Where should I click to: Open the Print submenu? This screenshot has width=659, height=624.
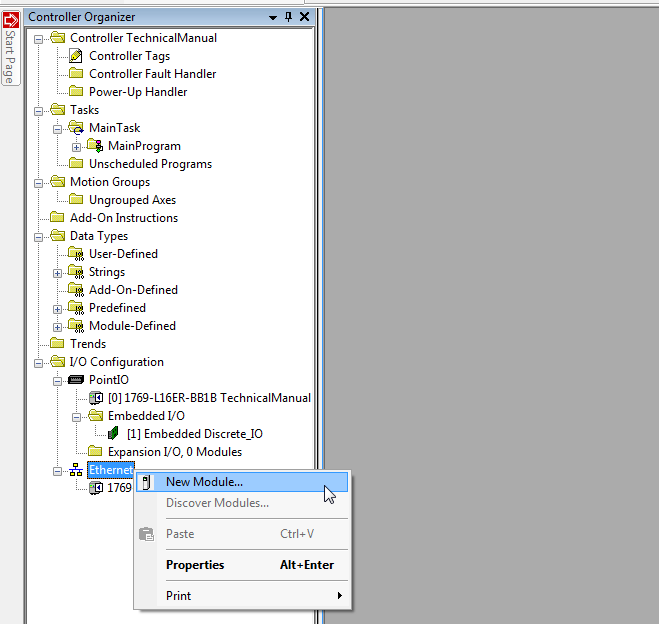178,596
